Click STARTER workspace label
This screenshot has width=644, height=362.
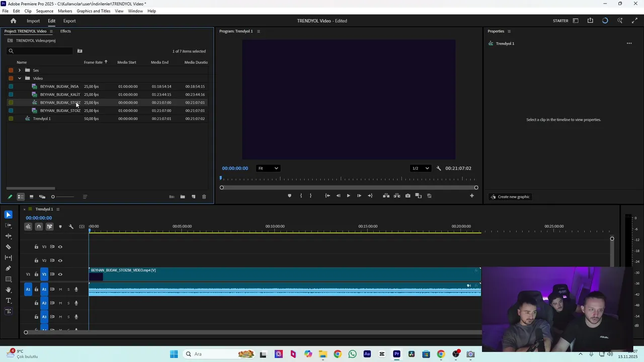coord(560,21)
